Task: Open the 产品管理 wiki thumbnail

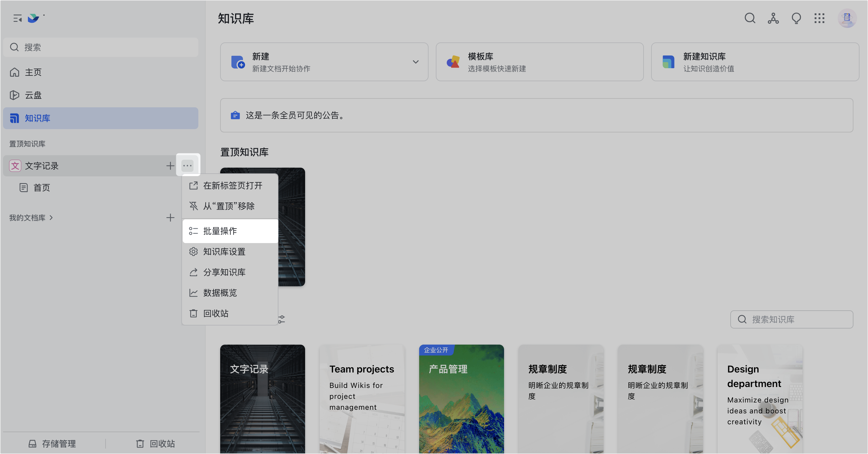Action: 461,399
